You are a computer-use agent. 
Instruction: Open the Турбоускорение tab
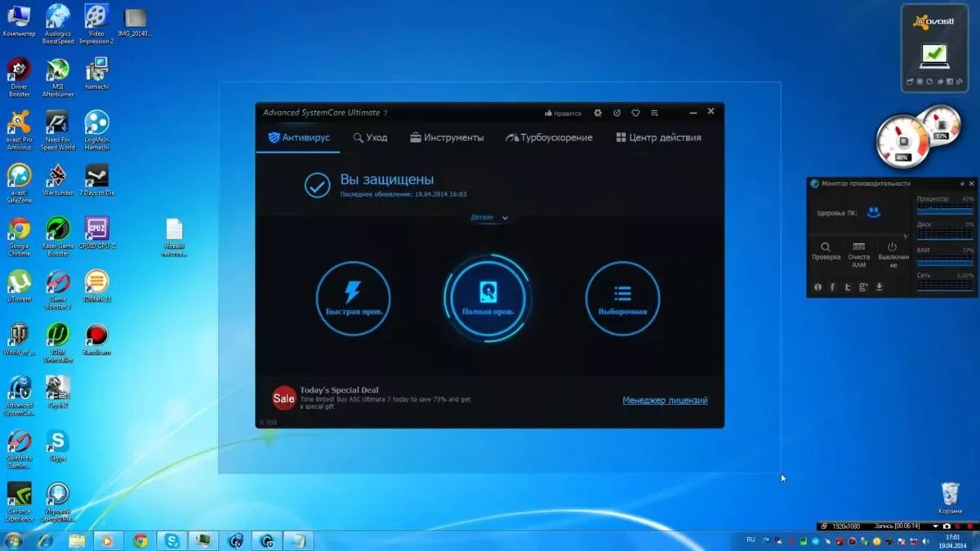549,138
